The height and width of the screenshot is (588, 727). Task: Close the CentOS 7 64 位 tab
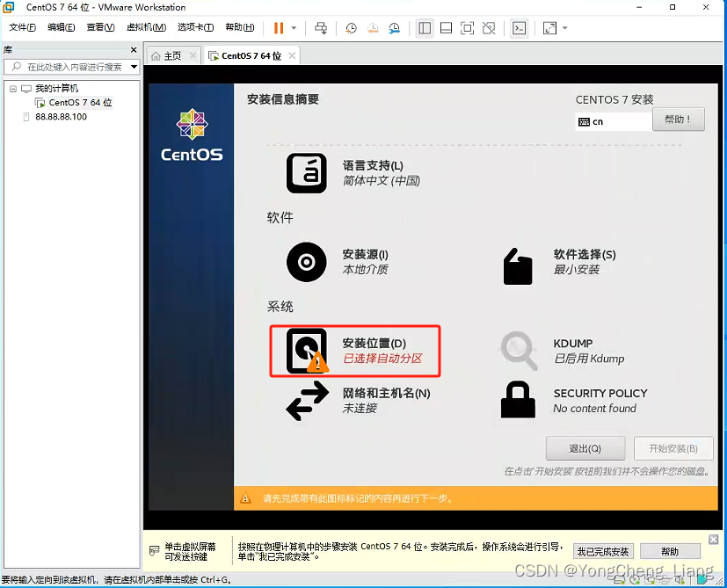[292, 55]
